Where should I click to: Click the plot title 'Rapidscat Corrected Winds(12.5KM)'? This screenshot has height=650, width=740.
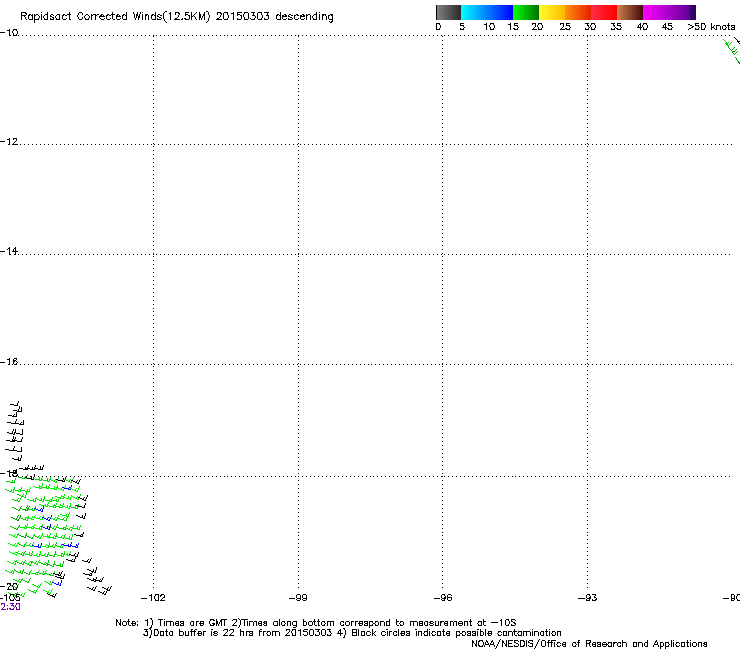click(115, 17)
